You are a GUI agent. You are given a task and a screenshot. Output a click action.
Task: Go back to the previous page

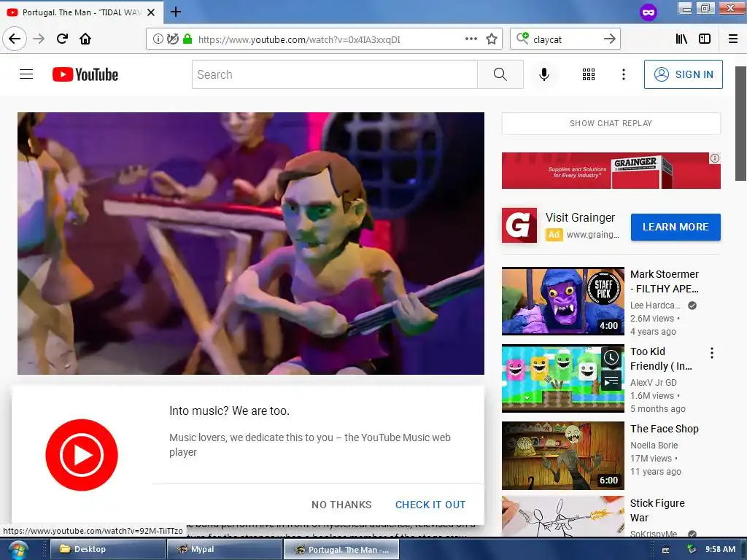click(x=15, y=39)
